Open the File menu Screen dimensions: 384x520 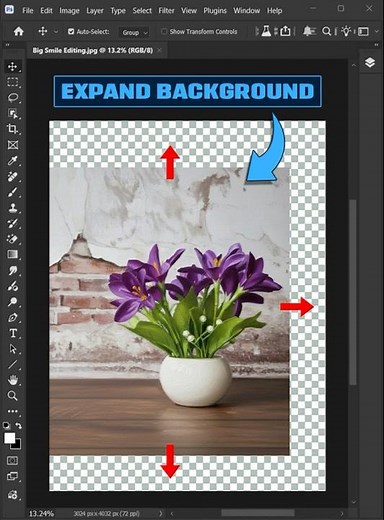[28, 11]
